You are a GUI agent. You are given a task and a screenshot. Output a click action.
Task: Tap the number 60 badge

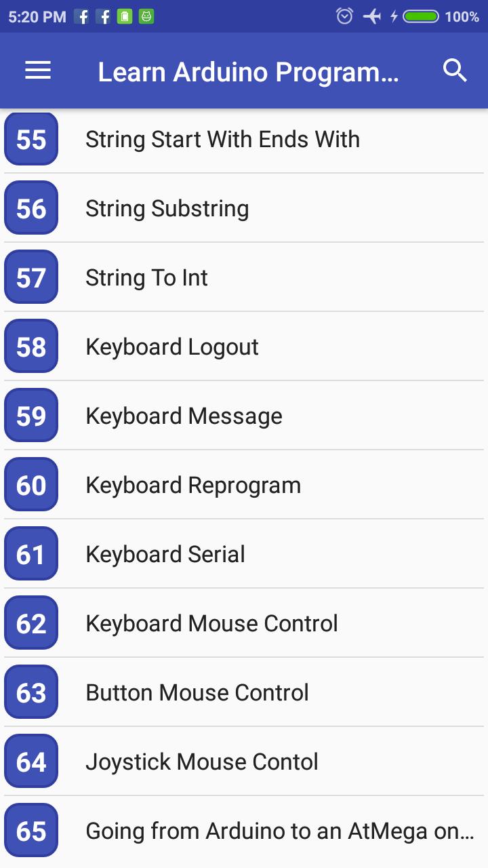pyautogui.click(x=31, y=486)
